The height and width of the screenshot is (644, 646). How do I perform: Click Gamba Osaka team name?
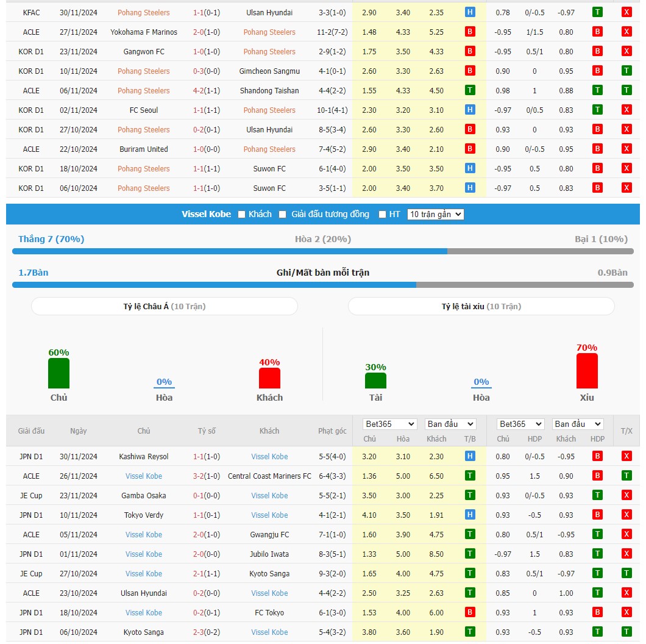click(x=143, y=496)
